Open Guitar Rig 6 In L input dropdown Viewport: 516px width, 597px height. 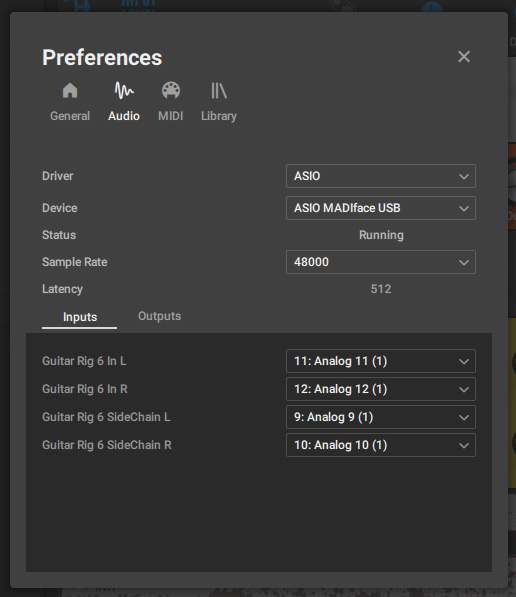(381, 361)
